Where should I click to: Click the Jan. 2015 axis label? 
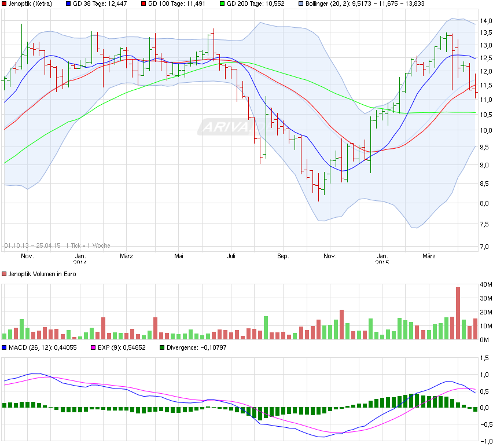382,257
